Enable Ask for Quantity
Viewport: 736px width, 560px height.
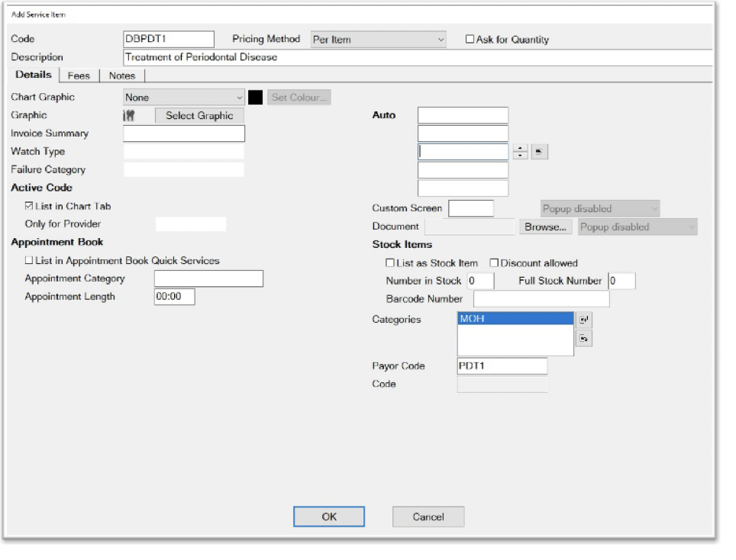coord(470,39)
